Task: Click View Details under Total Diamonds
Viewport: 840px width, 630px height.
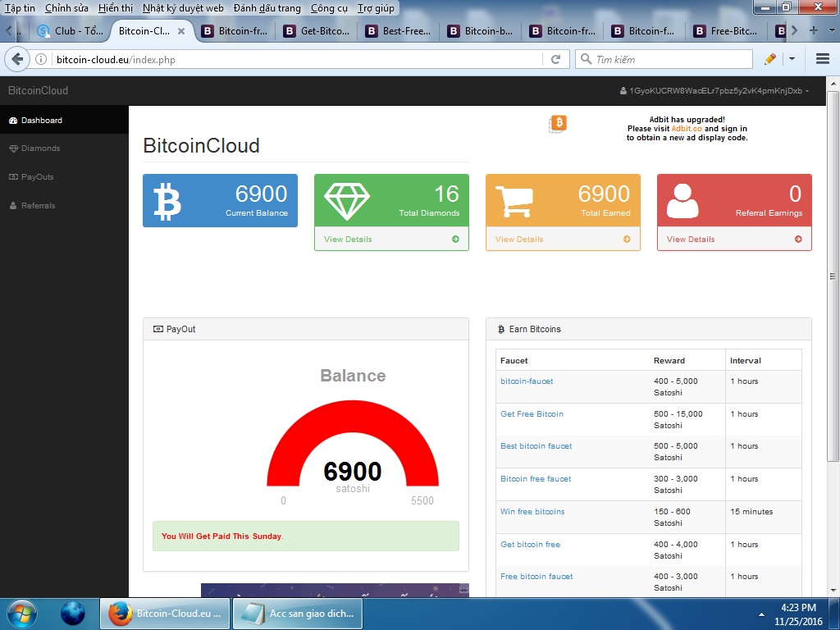Action: tap(348, 239)
